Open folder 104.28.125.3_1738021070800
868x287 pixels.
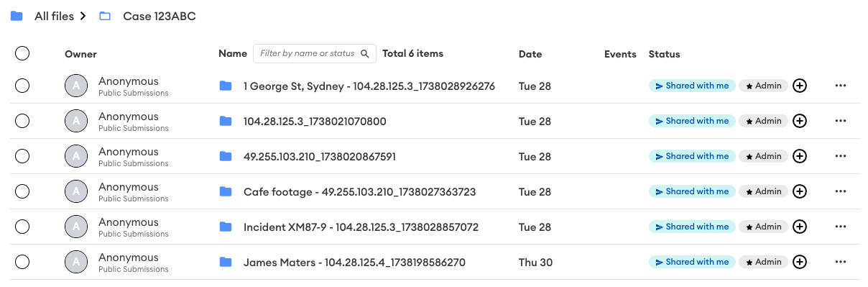point(315,122)
